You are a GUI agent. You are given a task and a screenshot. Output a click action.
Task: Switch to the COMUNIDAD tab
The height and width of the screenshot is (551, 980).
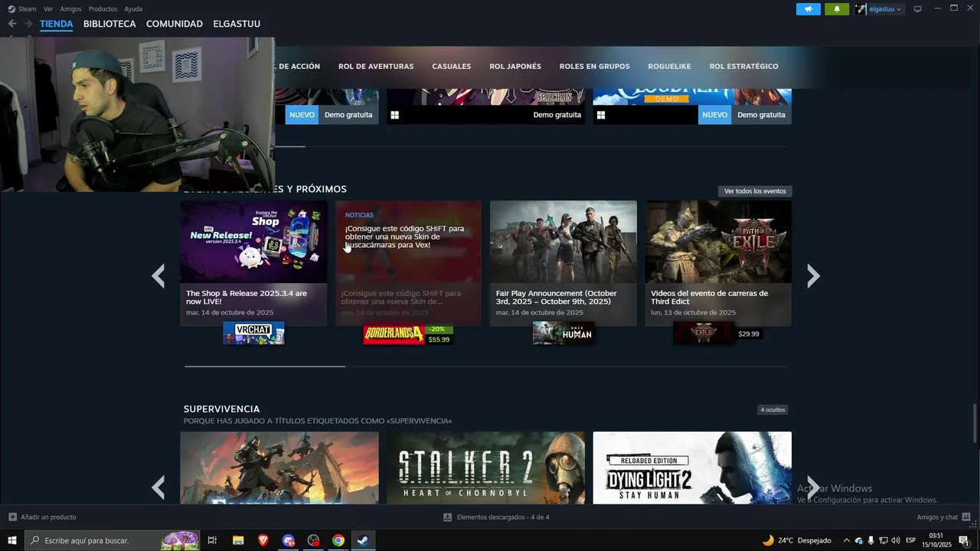(x=175, y=24)
